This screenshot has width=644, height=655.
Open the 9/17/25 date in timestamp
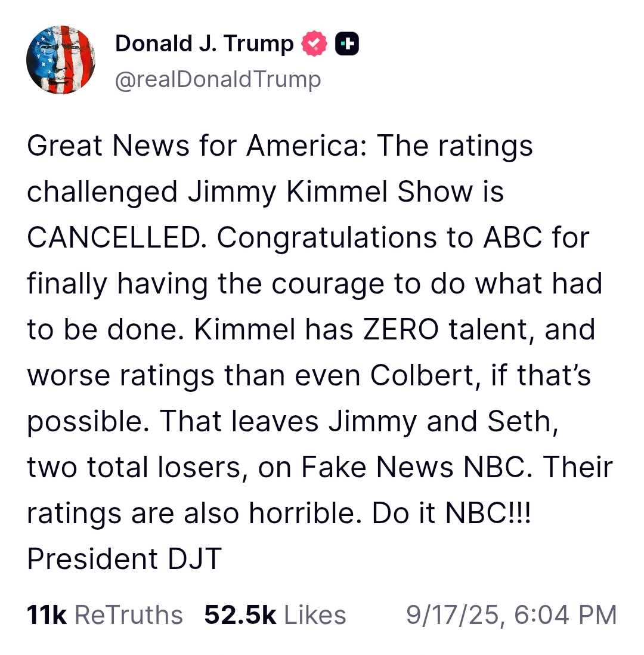[453, 615]
